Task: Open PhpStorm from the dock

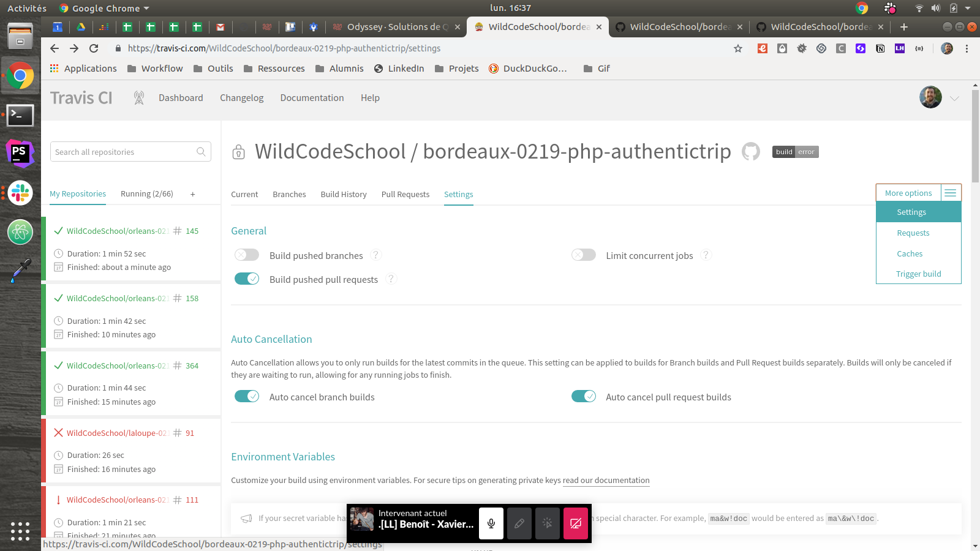Action: (20, 153)
